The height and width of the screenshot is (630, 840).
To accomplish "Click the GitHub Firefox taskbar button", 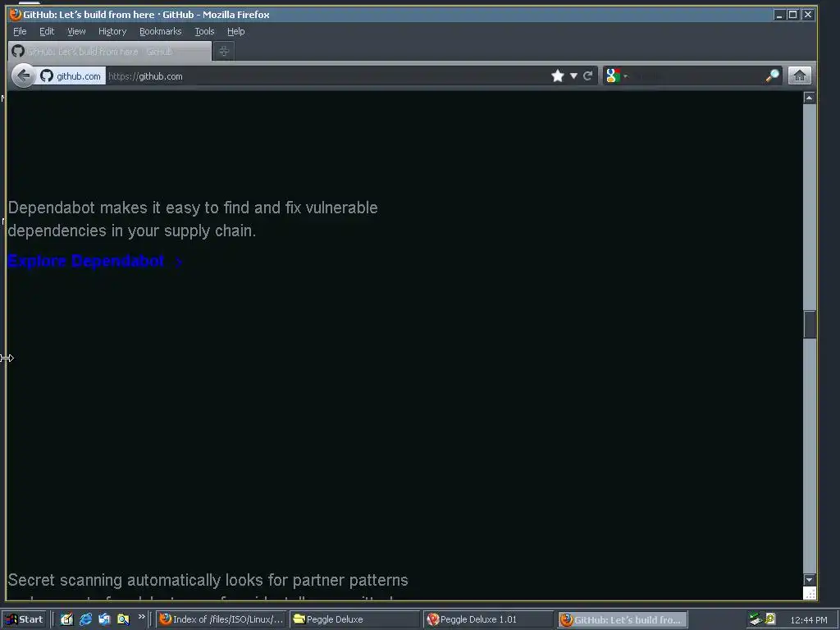I will coord(622,619).
